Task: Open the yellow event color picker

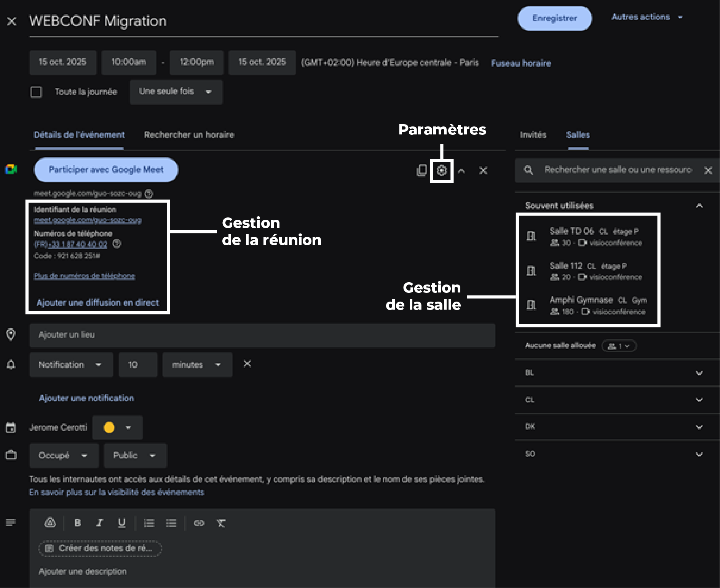Action: coord(117,428)
